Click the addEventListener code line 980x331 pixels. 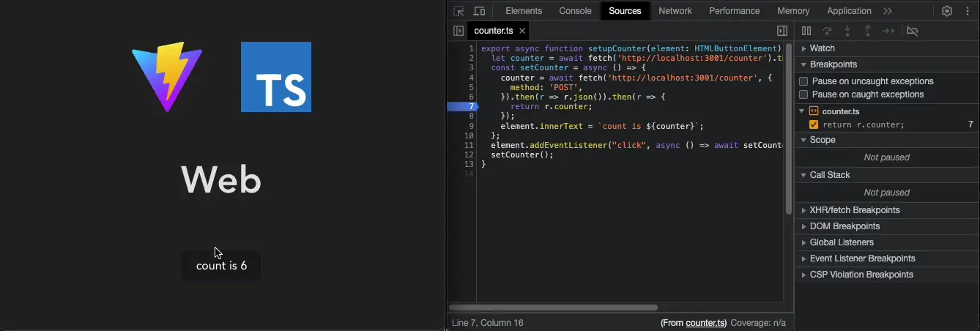[636, 145]
